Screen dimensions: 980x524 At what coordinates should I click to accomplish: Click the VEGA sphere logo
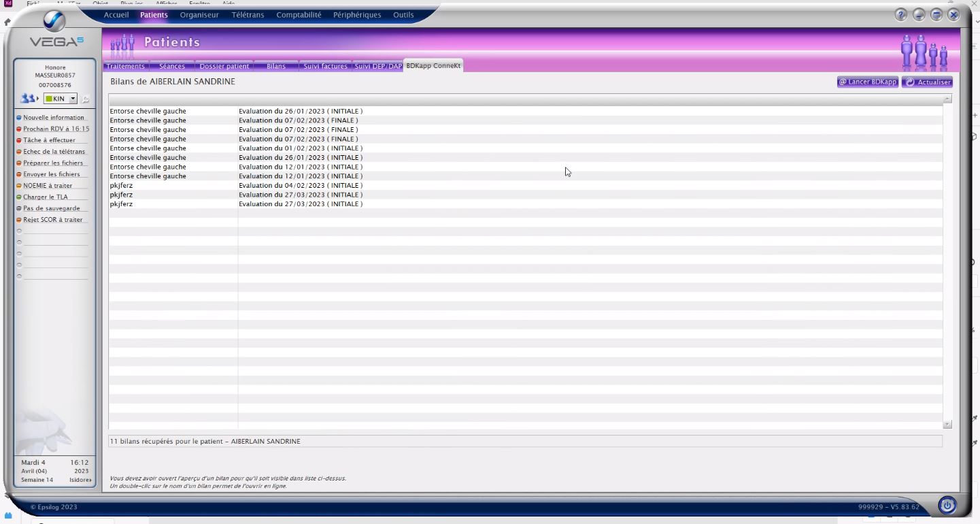point(54,22)
